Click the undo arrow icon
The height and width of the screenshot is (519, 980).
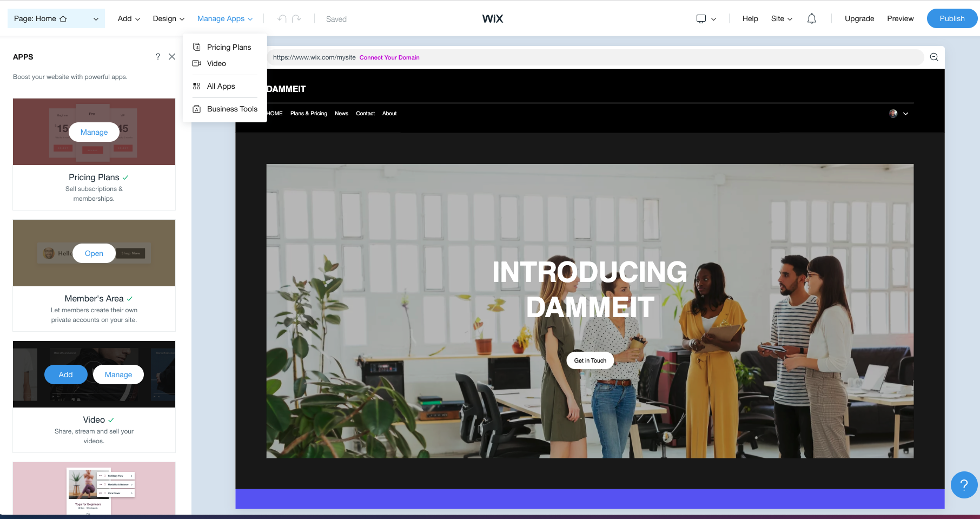(x=282, y=19)
